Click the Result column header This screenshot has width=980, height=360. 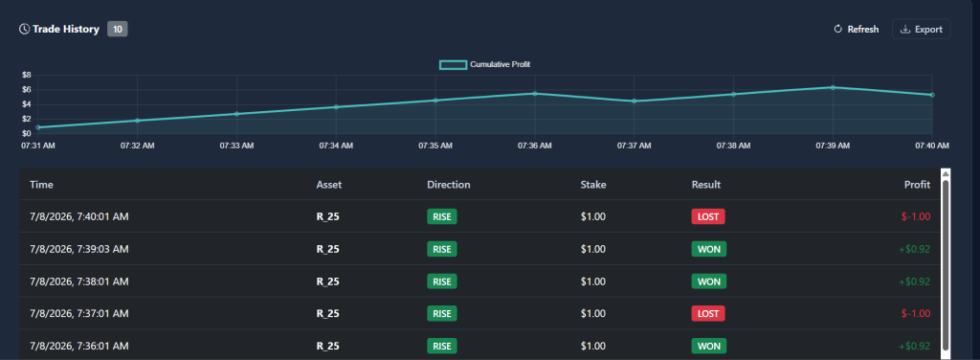point(706,185)
